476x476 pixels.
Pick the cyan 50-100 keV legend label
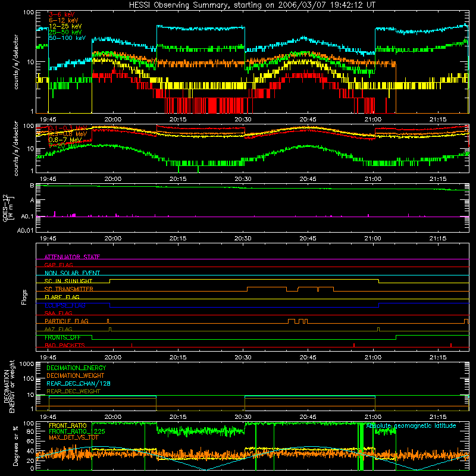pyautogui.click(x=67, y=38)
